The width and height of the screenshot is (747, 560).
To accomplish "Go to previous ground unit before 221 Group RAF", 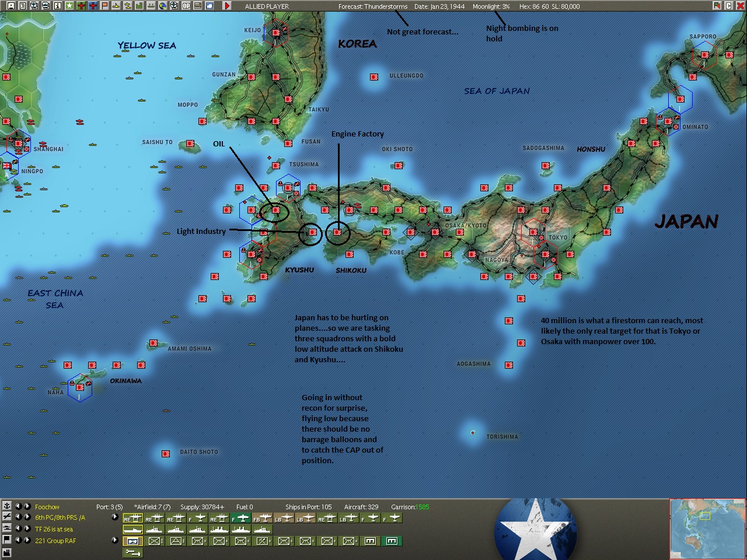I will pyautogui.click(x=18, y=540).
